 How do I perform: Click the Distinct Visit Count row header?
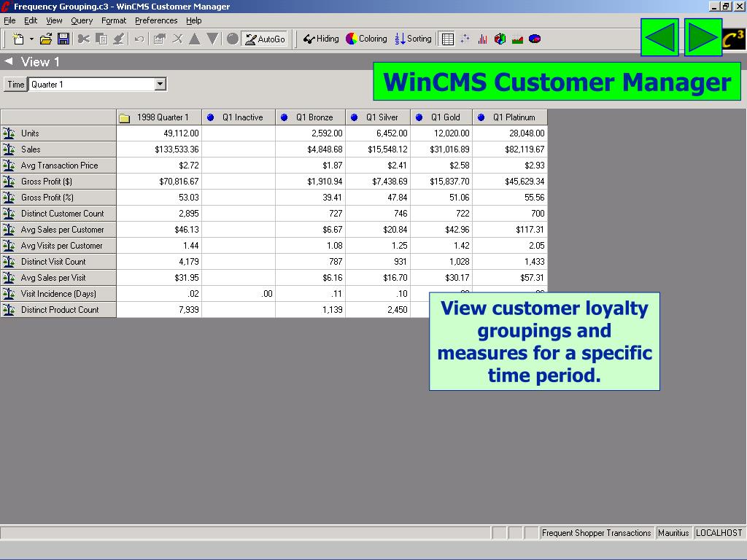(x=58, y=262)
